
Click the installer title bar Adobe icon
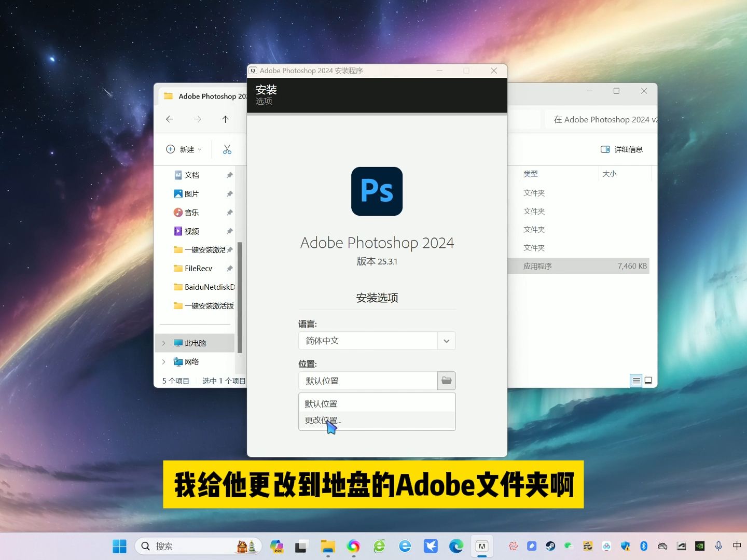point(253,71)
